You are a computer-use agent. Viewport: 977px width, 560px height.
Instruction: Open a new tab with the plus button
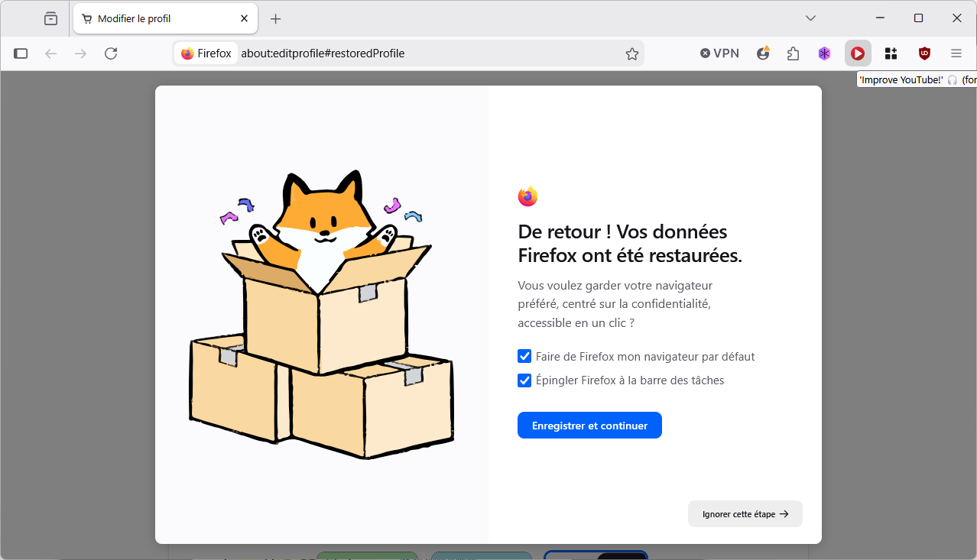276,18
